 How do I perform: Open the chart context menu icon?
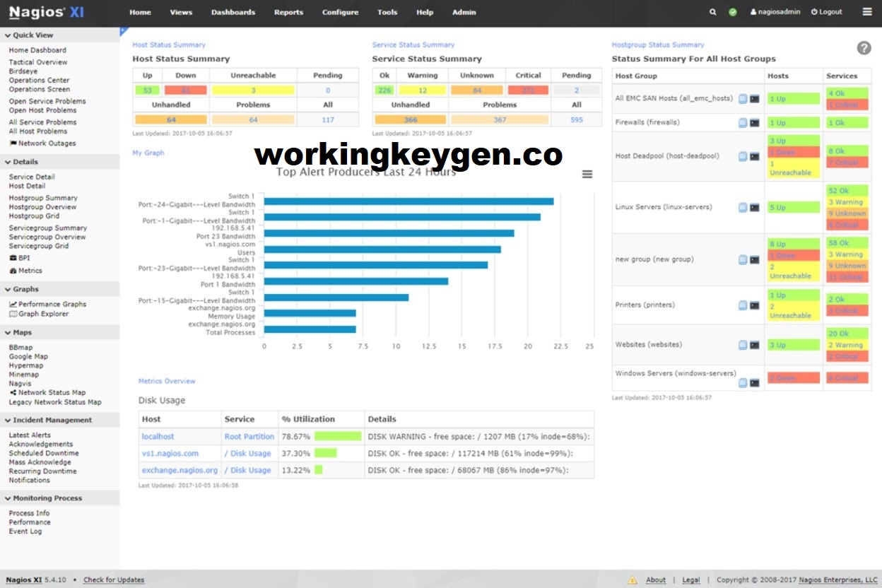(x=587, y=175)
